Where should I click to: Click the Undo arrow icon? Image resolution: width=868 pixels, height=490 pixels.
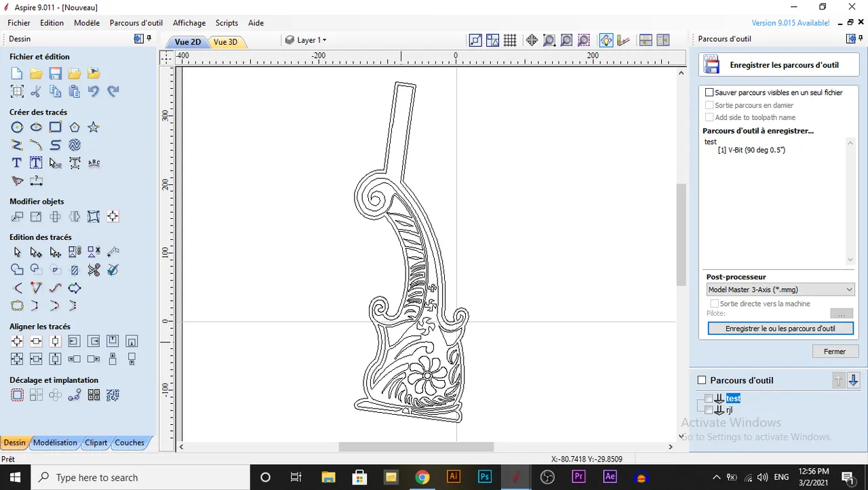point(94,91)
